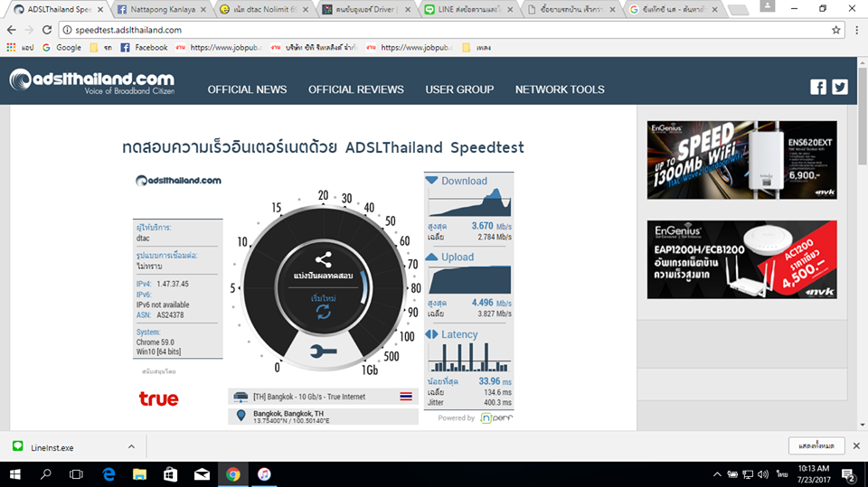Open a new tab button
868x487 pixels.
click(738, 10)
